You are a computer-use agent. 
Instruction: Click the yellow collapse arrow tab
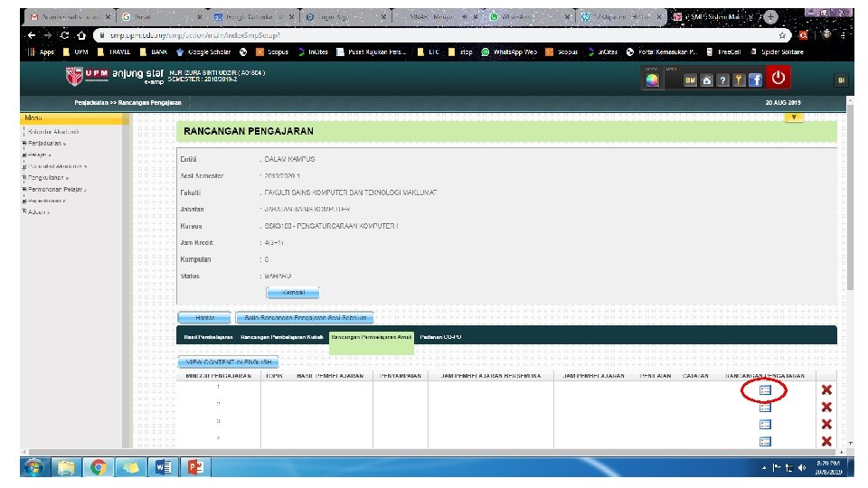click(x=794, y=117)
